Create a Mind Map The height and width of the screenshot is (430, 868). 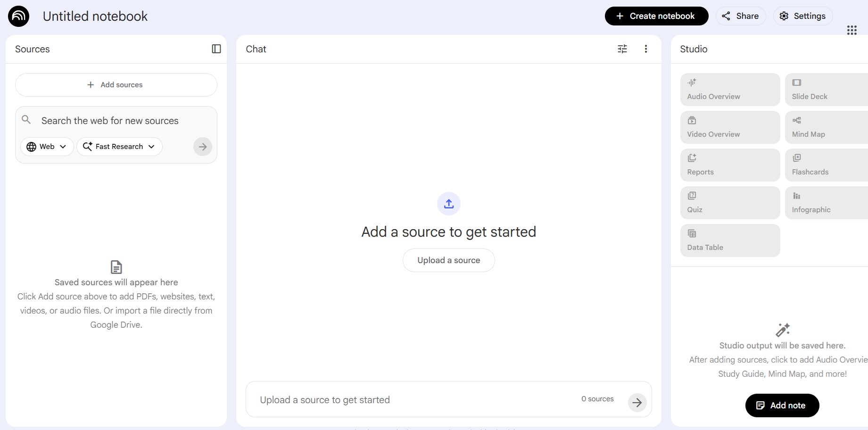pyautogui.click(x=826, y=127)
